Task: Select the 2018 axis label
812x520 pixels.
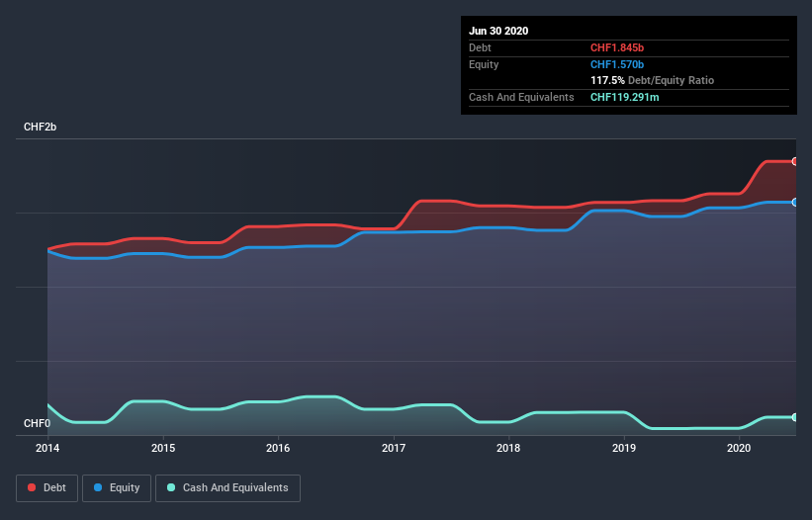Action: 508,448
